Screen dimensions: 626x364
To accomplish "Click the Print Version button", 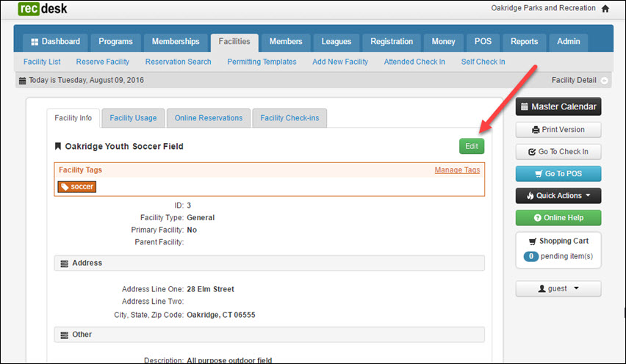I will (558, 130).
